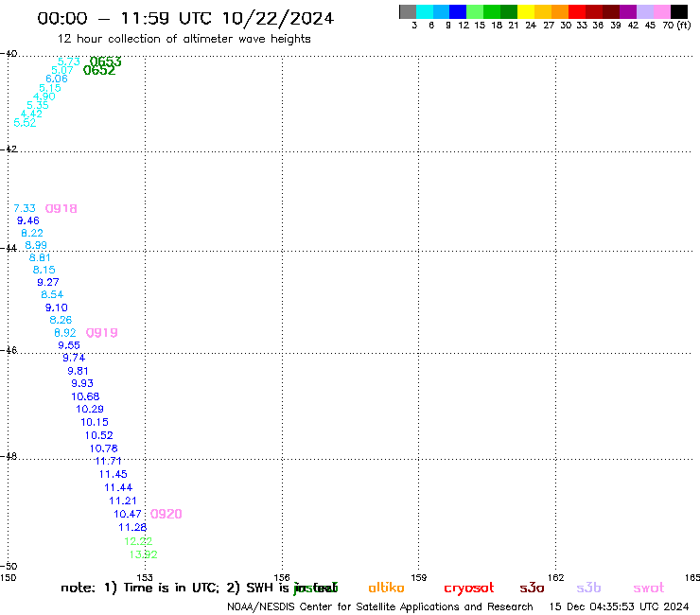Click the wave height value 8.99

[x=36, y=245]
